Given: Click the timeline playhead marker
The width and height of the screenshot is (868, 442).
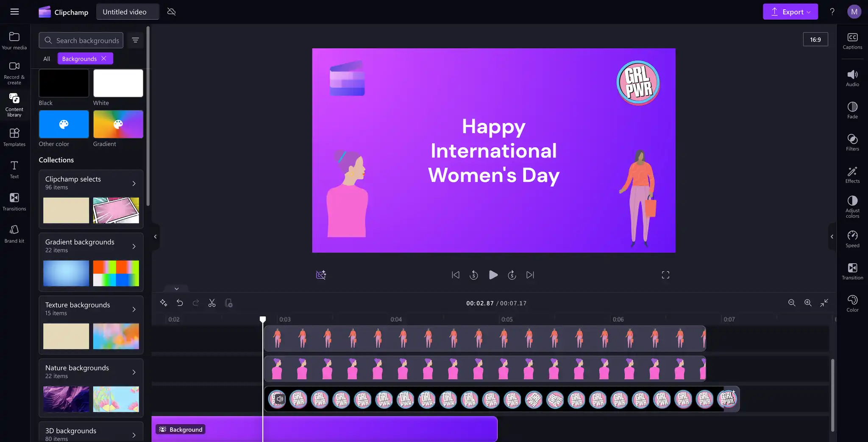Looking at the screenshot, I should click(x=263, y=319).
